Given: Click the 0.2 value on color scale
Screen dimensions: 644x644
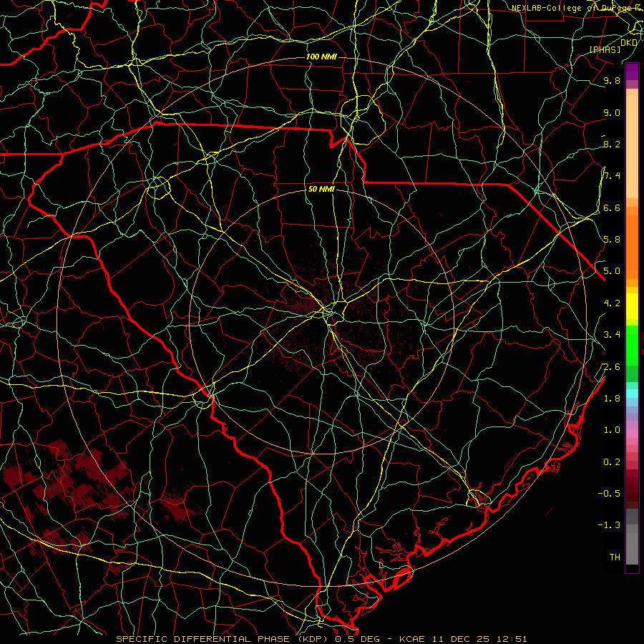Looking at the screenshot, I should click(612, 462).
